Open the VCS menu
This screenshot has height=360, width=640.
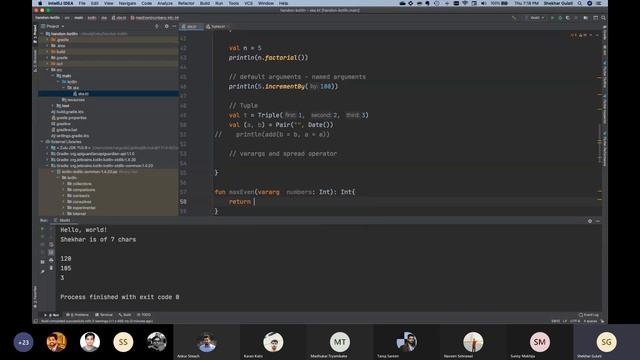coord(248,3)
